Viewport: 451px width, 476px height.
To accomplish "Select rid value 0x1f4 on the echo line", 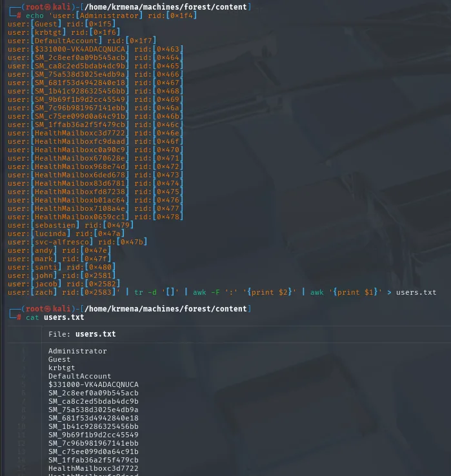I will [x=181, y=15].
